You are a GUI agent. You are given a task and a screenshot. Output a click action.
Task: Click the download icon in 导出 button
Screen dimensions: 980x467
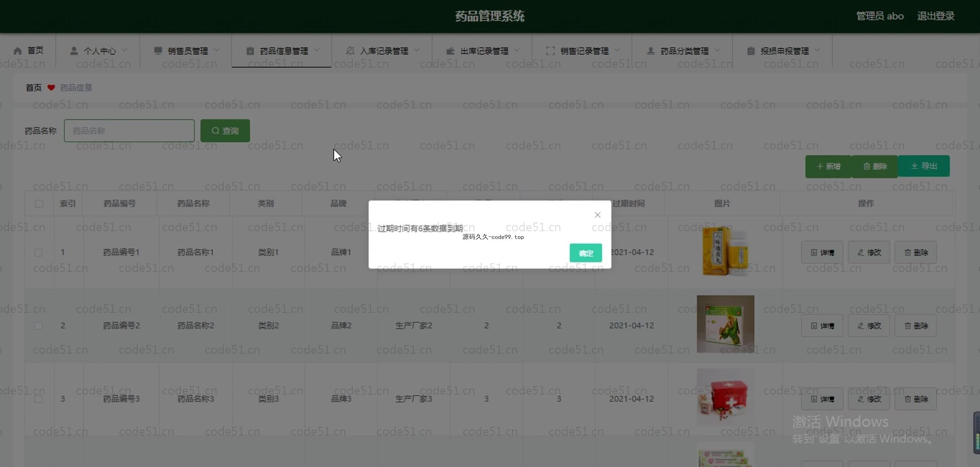point(914,166)
